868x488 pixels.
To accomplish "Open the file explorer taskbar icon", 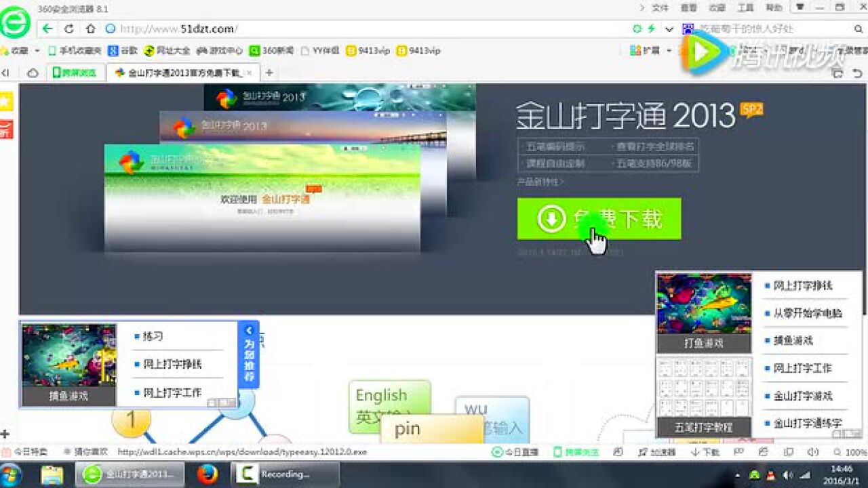I will [x=52, y=474].
